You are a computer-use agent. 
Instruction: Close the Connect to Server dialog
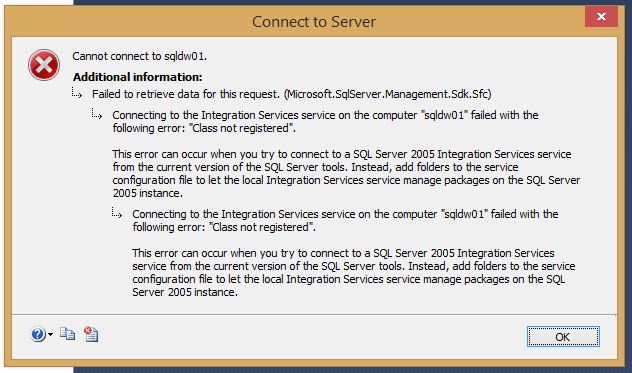[601, 17]
